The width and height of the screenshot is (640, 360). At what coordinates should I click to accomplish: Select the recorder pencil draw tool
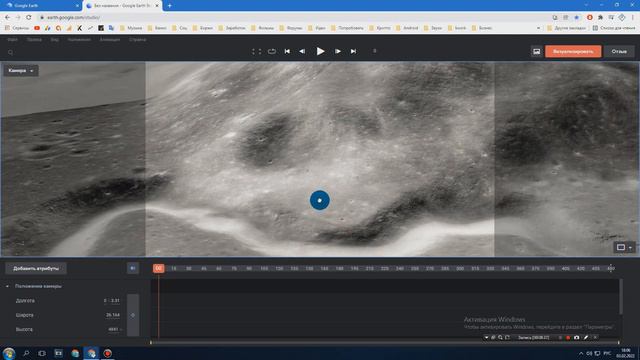[x=586, y=338]
